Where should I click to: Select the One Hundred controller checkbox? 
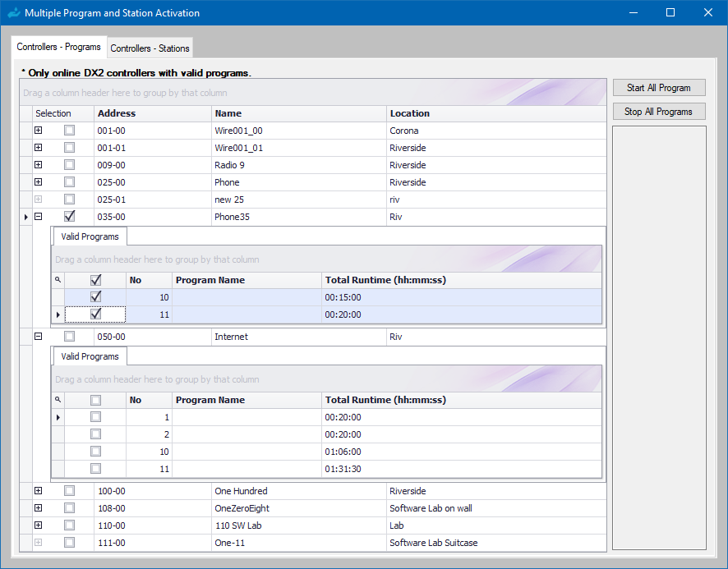[69, 490]
